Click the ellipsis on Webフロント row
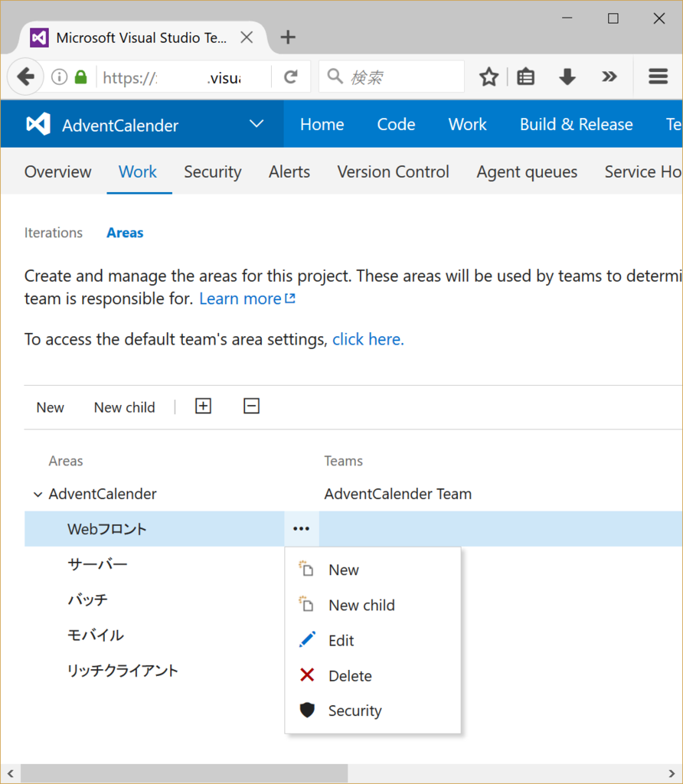The height and width of the screenshot is (784, 683). (302, 528)
